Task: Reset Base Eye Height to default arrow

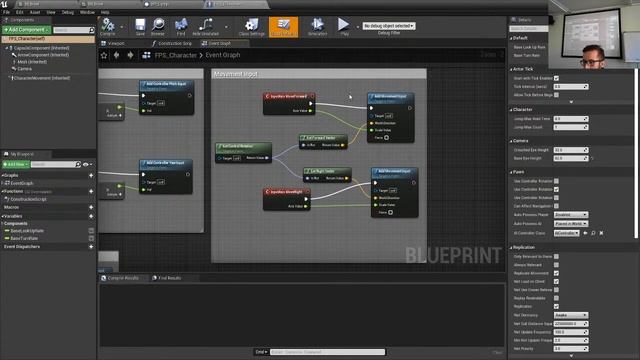Action: click(592, 158)
